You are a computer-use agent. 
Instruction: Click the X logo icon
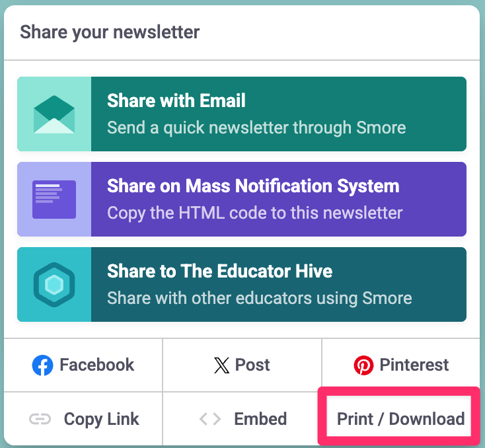[222, 365]
